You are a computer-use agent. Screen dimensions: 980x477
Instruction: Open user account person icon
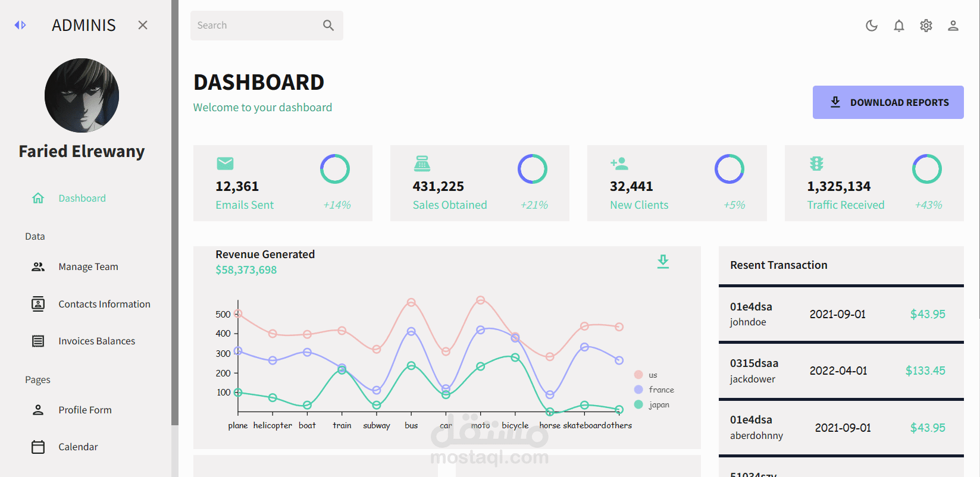tap(953, 26)
